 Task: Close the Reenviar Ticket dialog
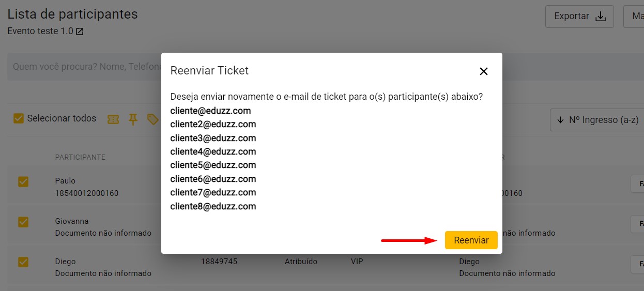(x=484, y=71)
